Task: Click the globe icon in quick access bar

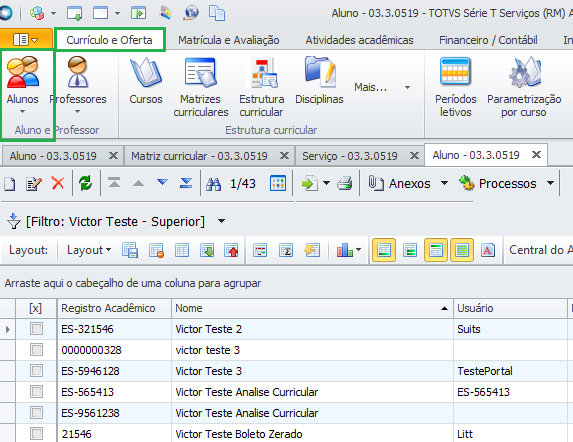Action: (191, 13)
